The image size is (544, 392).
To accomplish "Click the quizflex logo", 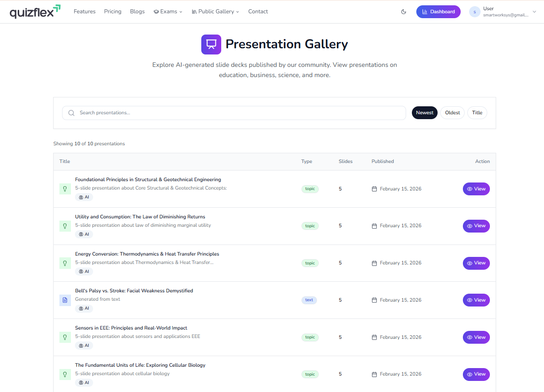I will [35, 12].
